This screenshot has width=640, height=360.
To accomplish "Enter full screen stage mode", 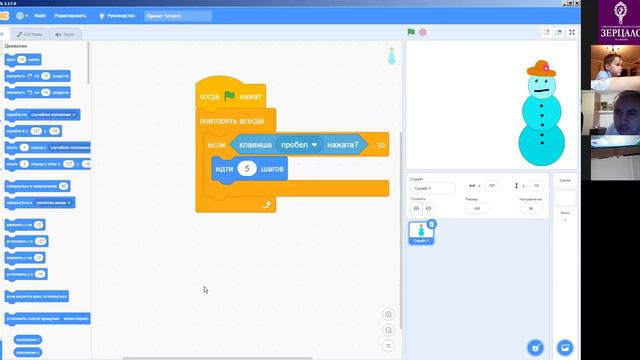I will 572,32.
